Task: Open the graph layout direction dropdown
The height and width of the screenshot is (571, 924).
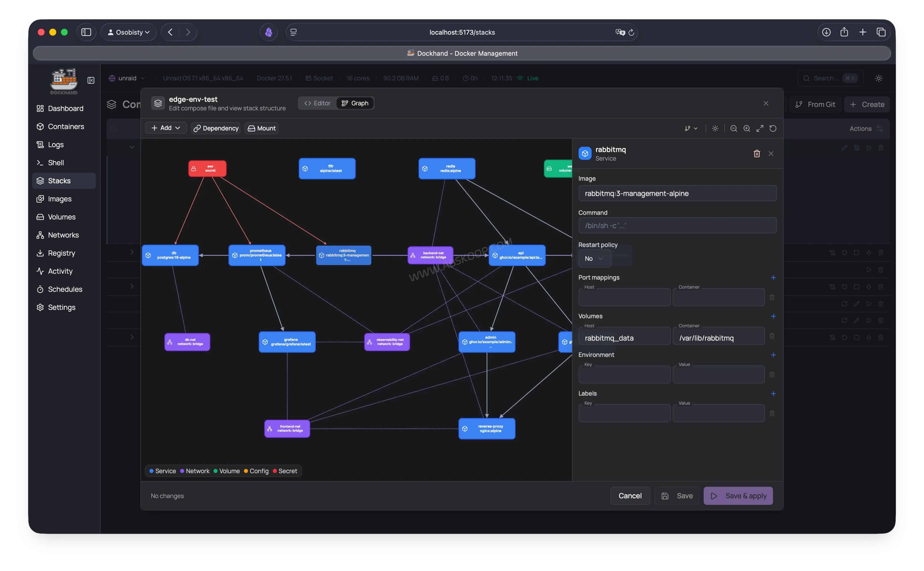Action: pos(691,128)
